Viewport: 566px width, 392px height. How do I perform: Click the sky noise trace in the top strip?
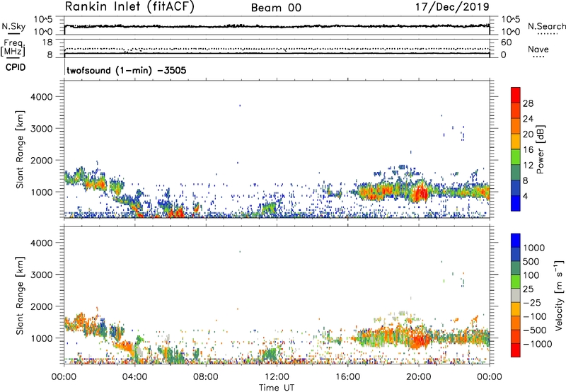277,26
